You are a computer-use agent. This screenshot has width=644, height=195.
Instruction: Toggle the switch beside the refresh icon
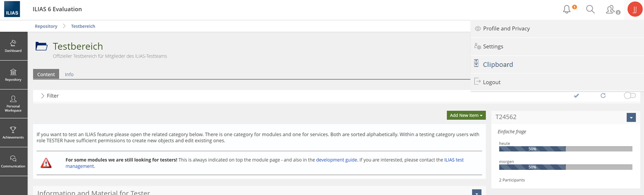(x=629, y=95)
